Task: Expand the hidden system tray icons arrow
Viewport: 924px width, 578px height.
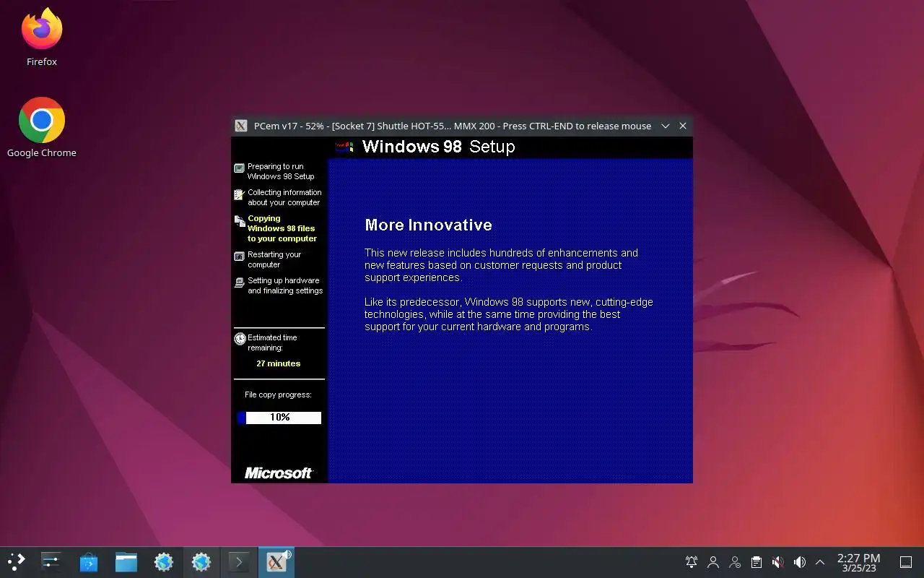Action: click(820, 562)
